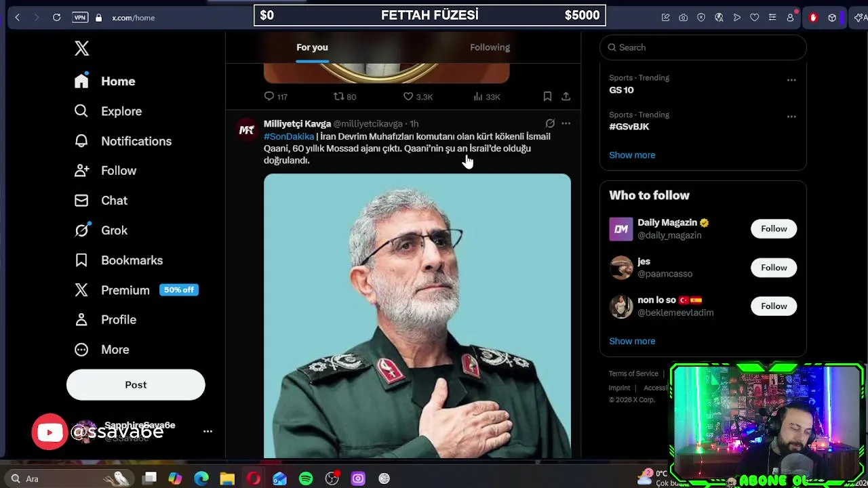The image size is (868, 488).
Task: Open the @milliyetcikavga handle link
Action: (368, 124)
